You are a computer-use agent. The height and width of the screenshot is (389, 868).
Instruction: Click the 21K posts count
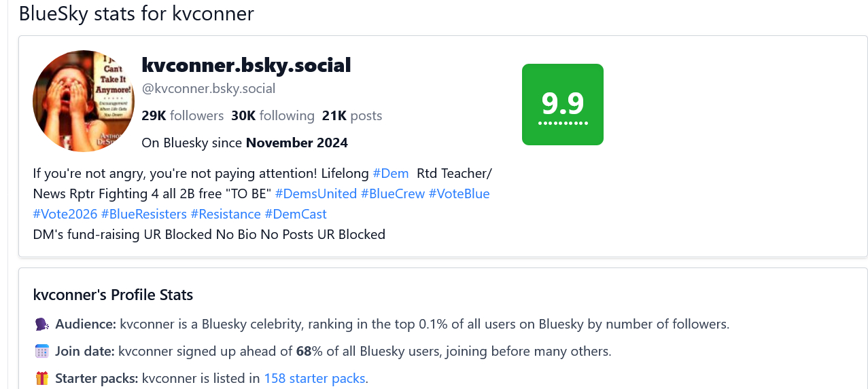pos(351,116)
